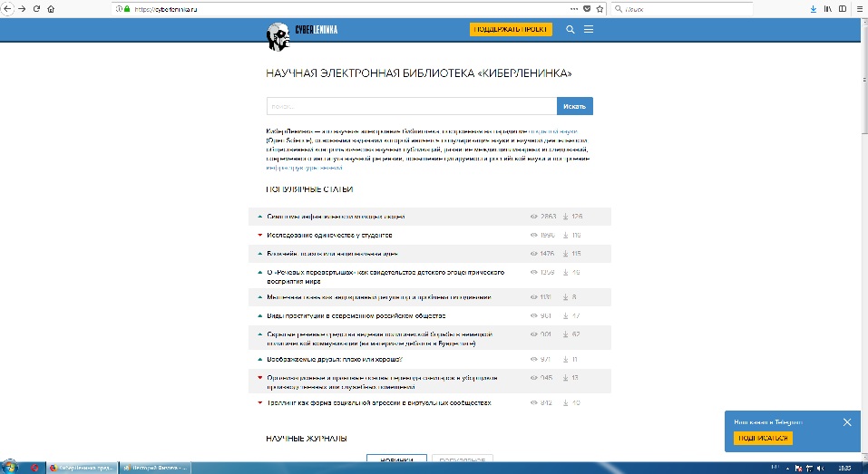
Task: Click the Pocket save icon in address bar
Action: coord(587,8)
